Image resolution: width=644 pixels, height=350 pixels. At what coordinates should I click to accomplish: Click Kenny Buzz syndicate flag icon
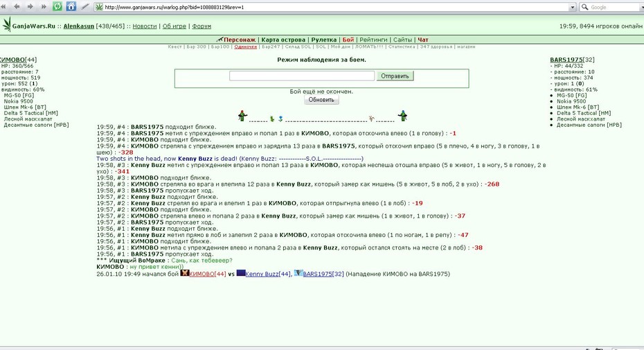click(x=241, y=273)
